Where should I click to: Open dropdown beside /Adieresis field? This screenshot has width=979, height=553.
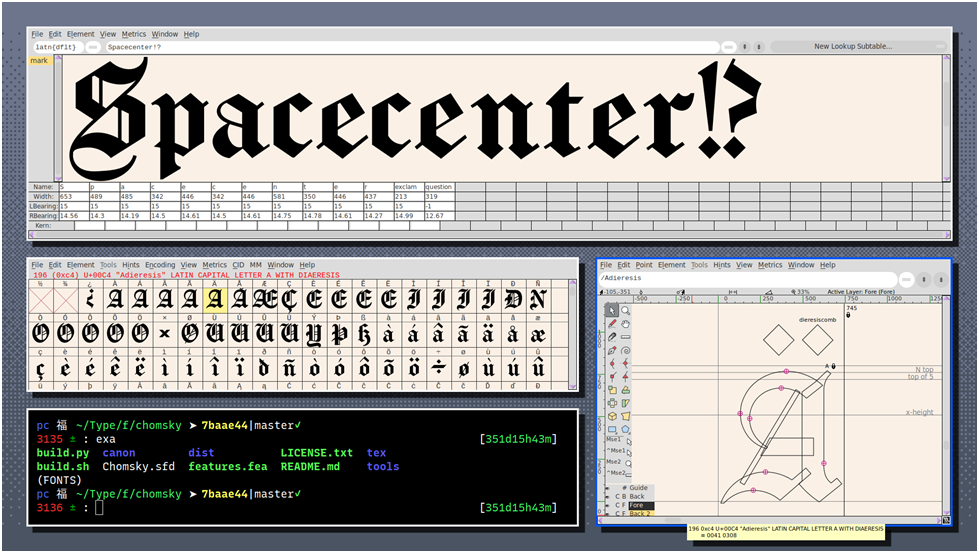pos(907,279)
